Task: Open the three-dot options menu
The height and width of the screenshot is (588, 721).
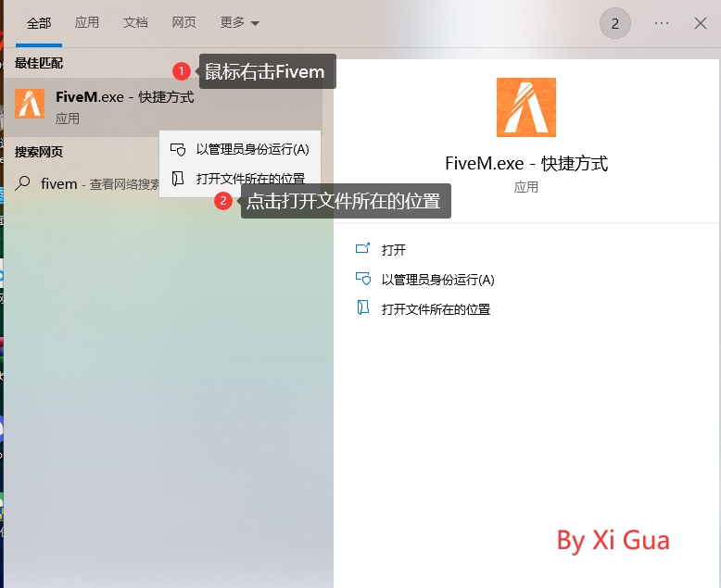Action: (x=662, y=23)
